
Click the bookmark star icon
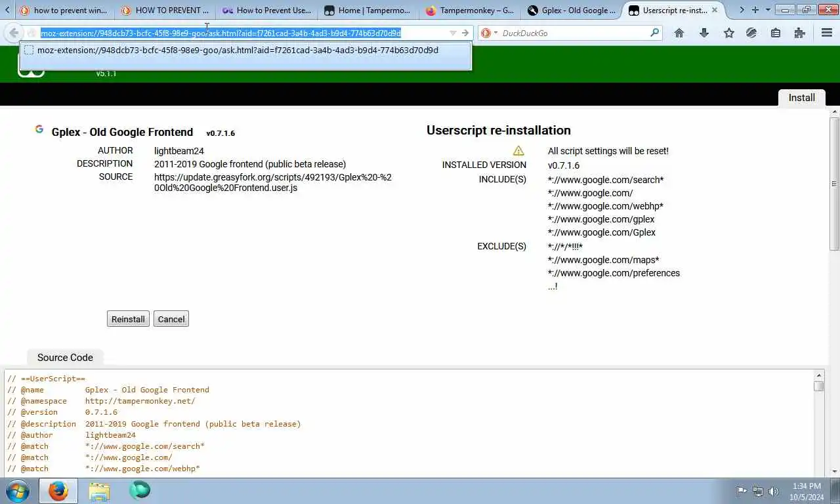728,33
